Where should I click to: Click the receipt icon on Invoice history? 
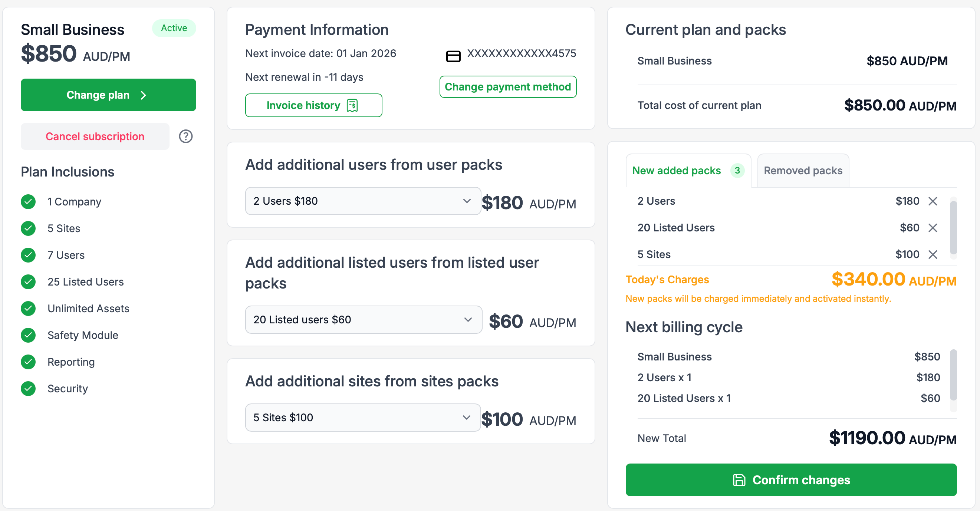click(x=352, y=105)
